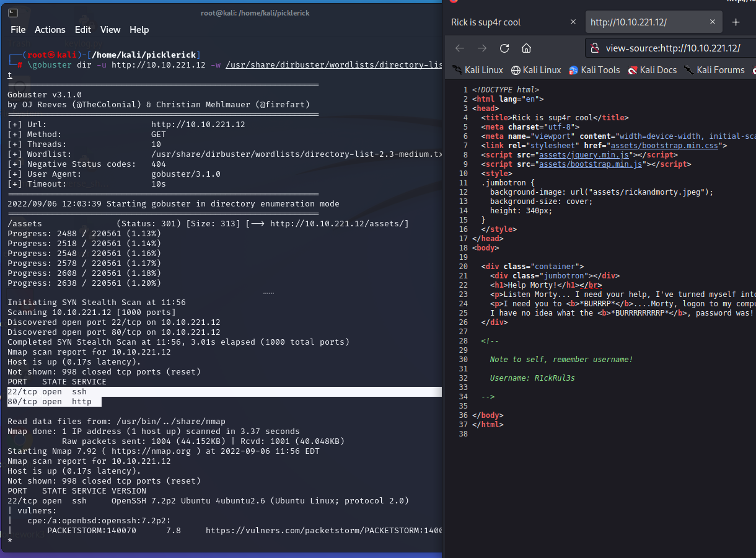Open the terminal File menu
Screen dimensions: 756x558
[18, 30]
